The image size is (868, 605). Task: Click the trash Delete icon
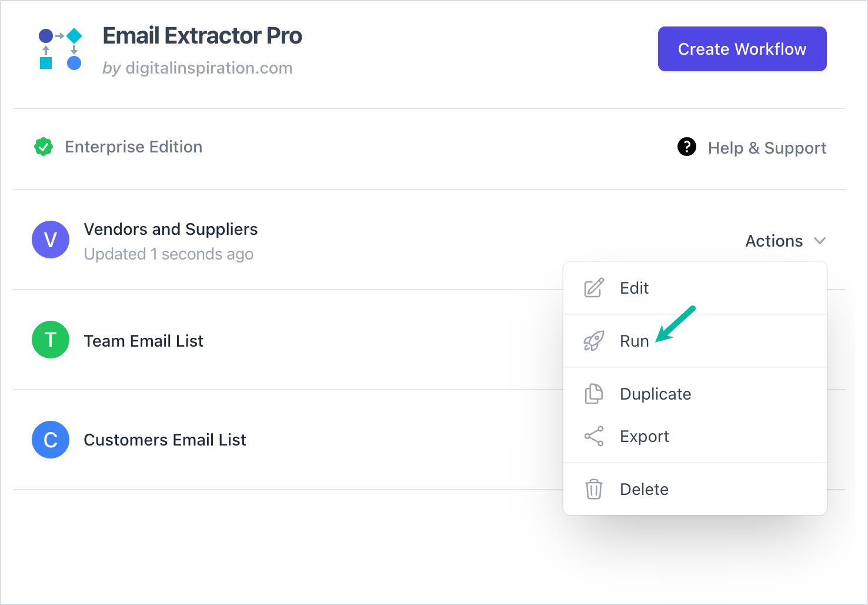(594, 489)
